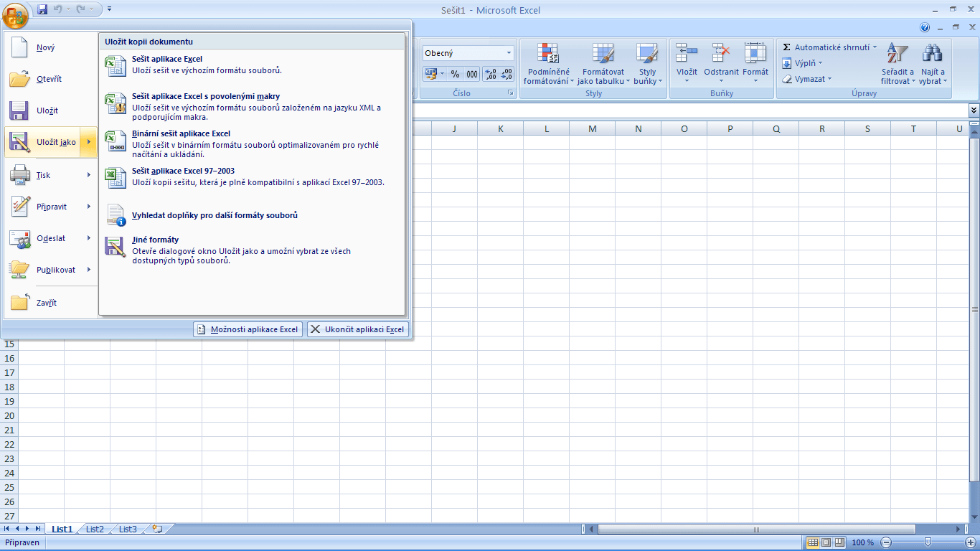Screen dimensions: 980x551
Task: Click Increase Decimal icon
Action: point(491,74)
